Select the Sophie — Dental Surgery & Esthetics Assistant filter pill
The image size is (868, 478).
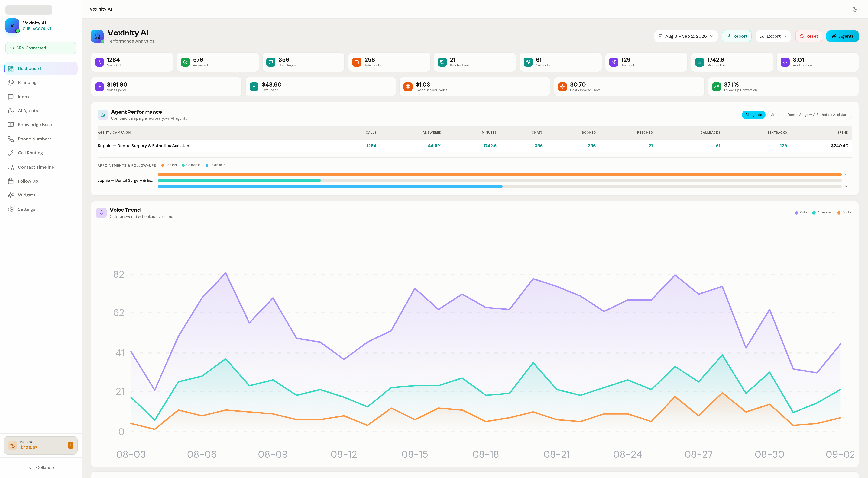pyautogui.click(x=809, y=115)
